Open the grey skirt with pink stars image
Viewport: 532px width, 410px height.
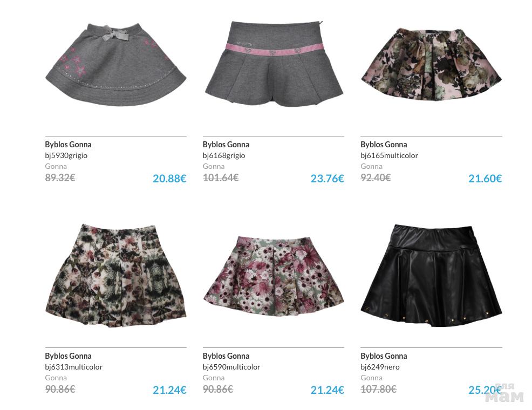click(x=115, y=64)
